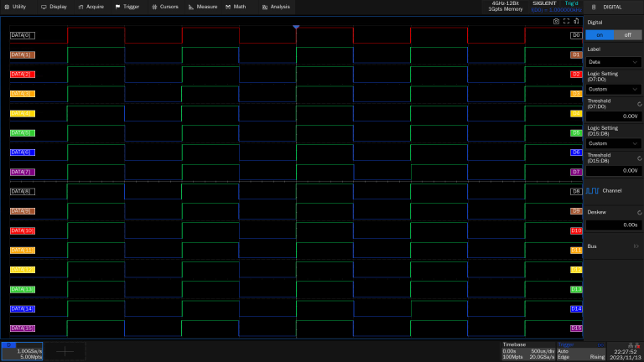Click the fullscreen expand icon
This screenshot has width=644, height=362.
[x=567, y=22]
